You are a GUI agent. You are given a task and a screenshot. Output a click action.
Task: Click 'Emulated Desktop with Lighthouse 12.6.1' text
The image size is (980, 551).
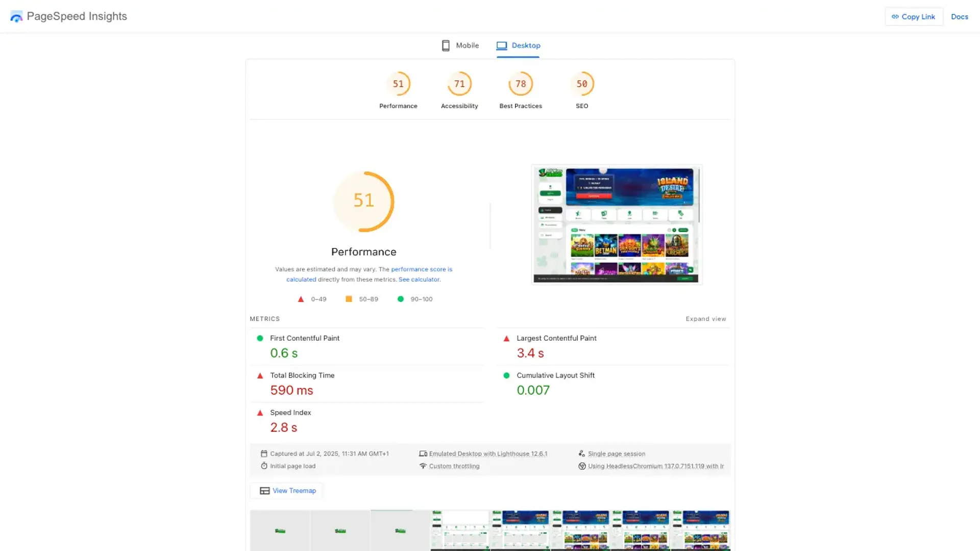[x=488, y=454]
